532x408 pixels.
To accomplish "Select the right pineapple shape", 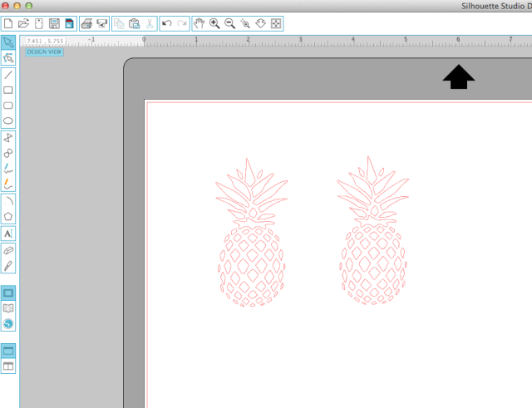I will tap(373, 231).
